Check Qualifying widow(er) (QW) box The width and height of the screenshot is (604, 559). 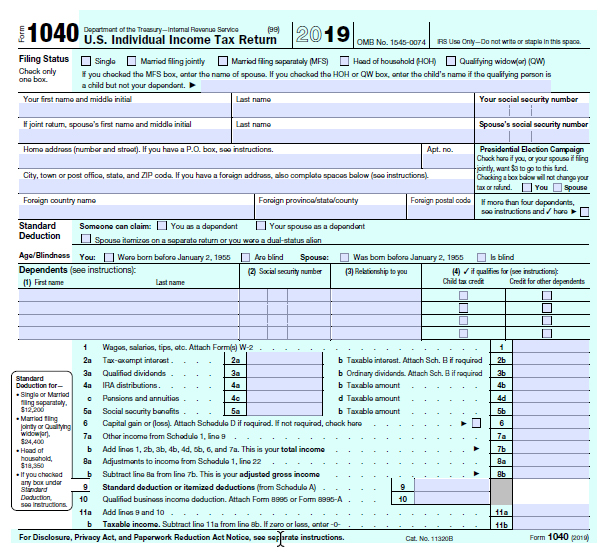[451, 61]
